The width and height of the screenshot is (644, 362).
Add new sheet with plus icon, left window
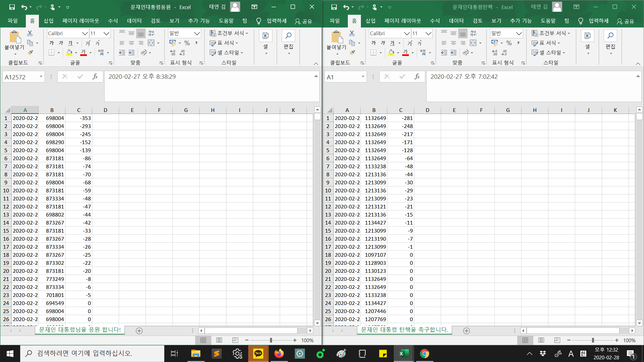point(139,331)
